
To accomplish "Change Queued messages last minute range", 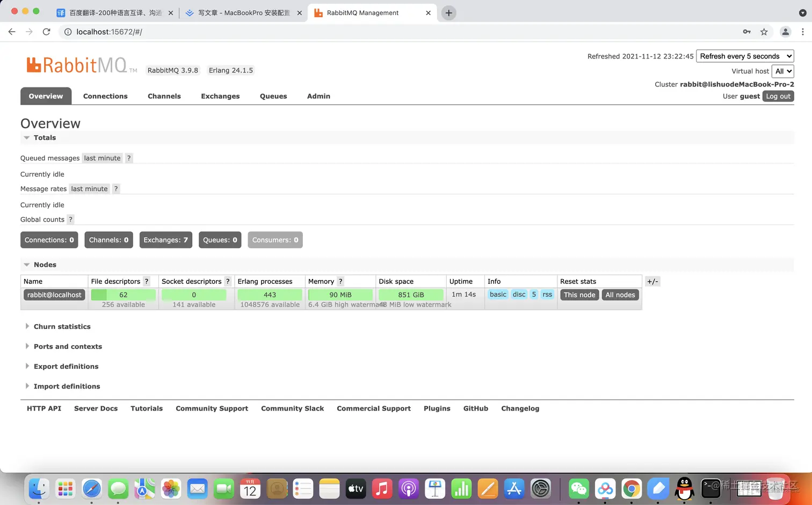I will 102,158.
